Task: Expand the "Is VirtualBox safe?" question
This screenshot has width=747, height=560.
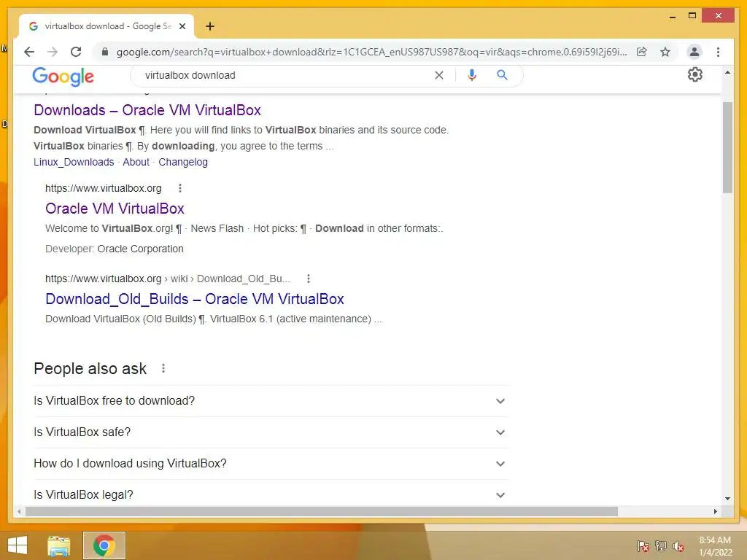Action: [x=270, y=432]
